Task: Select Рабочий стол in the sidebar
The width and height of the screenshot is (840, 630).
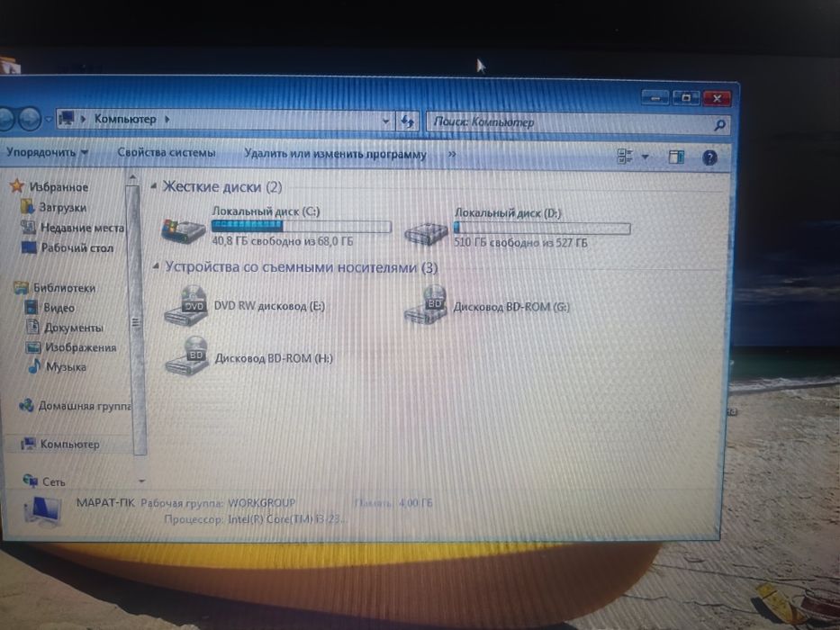Action: pos(77,248)
